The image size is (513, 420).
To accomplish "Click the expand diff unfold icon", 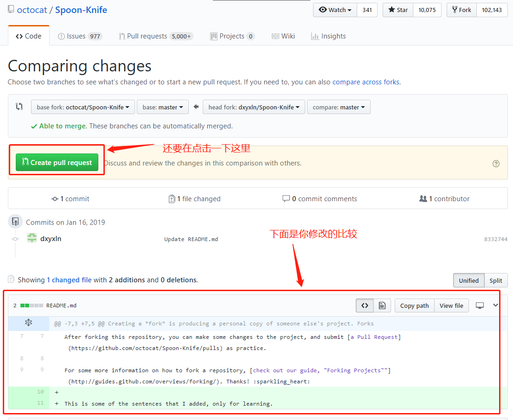I will tap(28, 323).
